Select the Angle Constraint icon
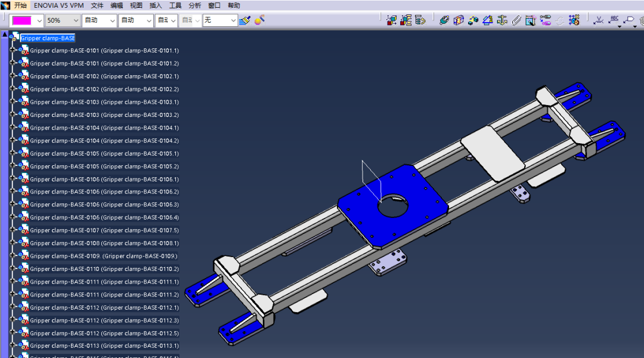The image size is (644, 358). [487, 20]
